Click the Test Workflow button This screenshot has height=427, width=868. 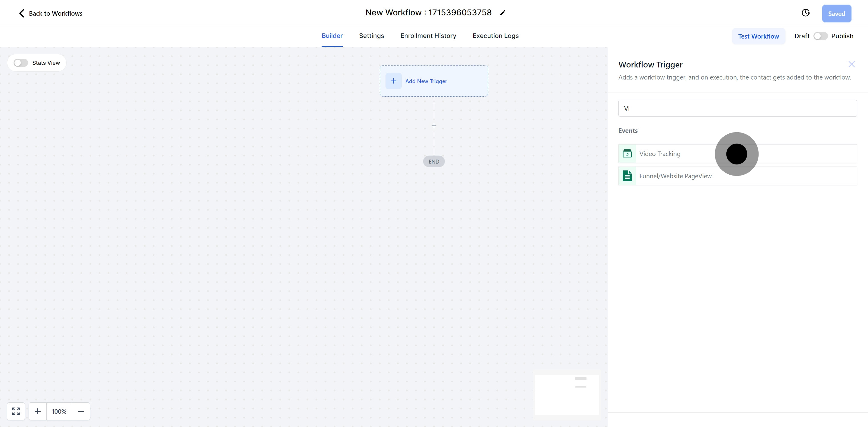pos(758,36)
